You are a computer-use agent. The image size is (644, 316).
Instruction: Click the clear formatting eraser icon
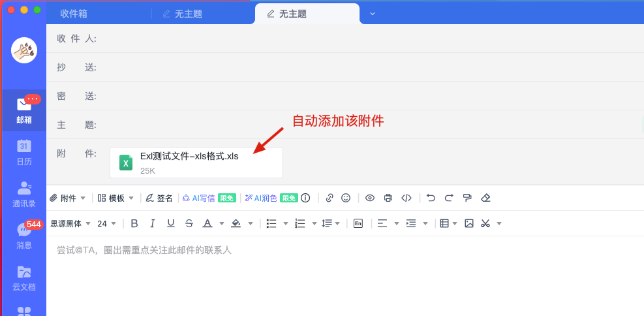pos(485,198)
